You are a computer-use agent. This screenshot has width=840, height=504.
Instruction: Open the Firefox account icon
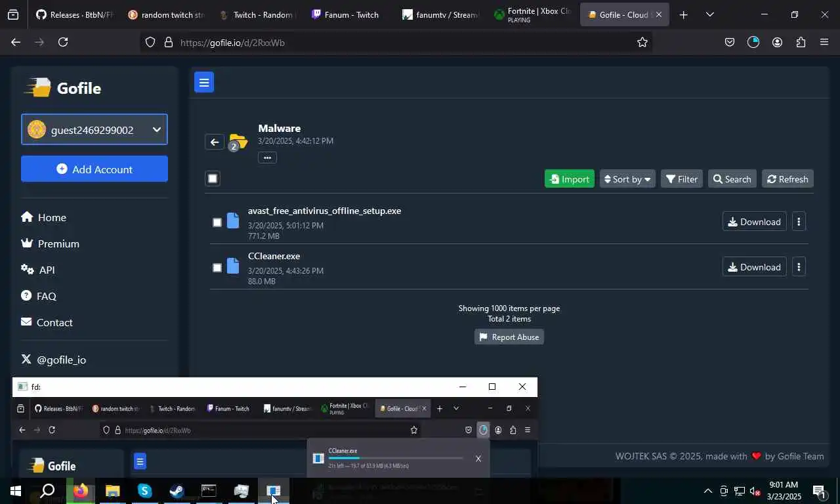click(x=777, y=42)
